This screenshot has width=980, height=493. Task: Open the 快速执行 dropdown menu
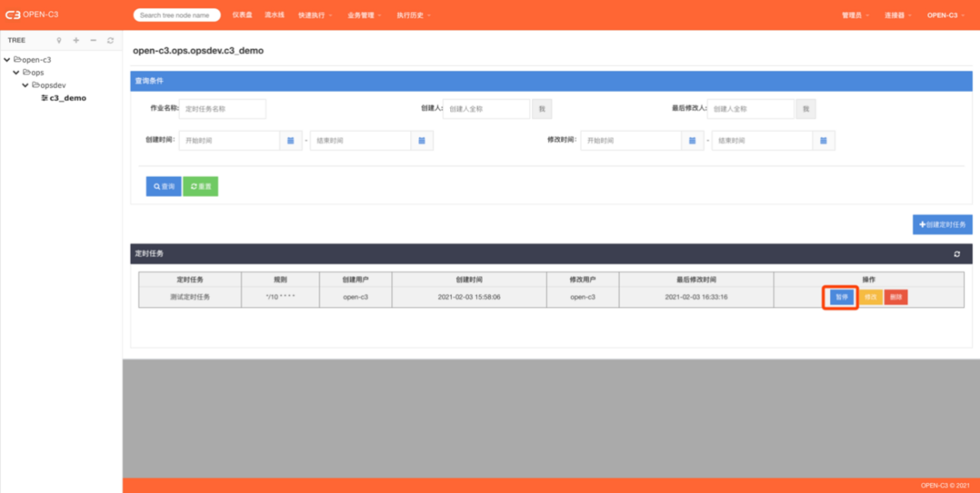pos(315,15)
